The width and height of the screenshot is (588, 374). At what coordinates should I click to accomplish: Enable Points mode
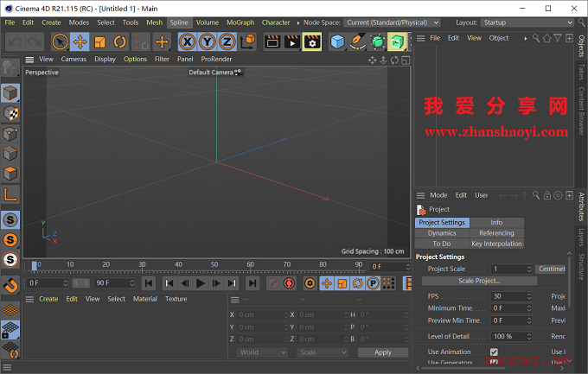[10, 133]
